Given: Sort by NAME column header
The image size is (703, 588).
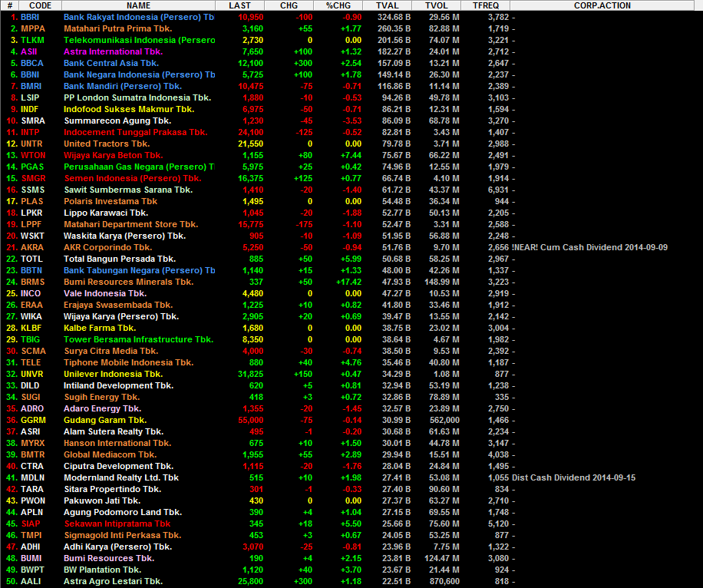Looking at the screenshot, I should pos(139,5).
